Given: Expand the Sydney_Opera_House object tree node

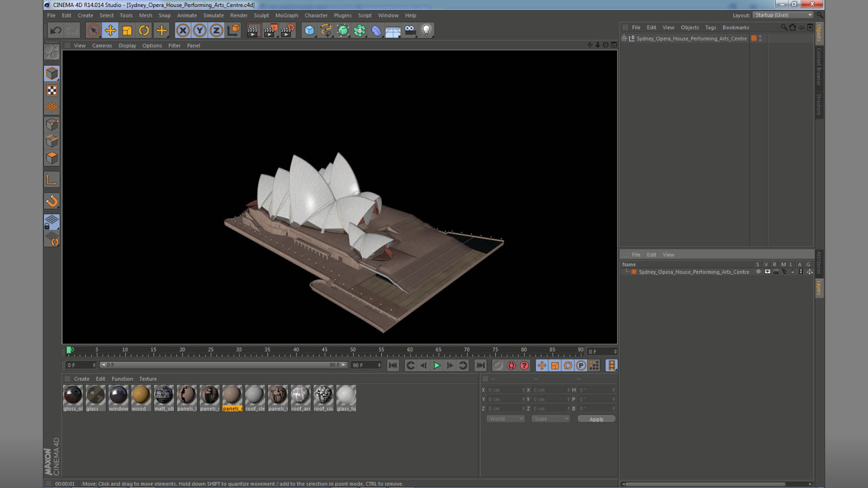Looking at the screenshot, I should pos(624,38).
